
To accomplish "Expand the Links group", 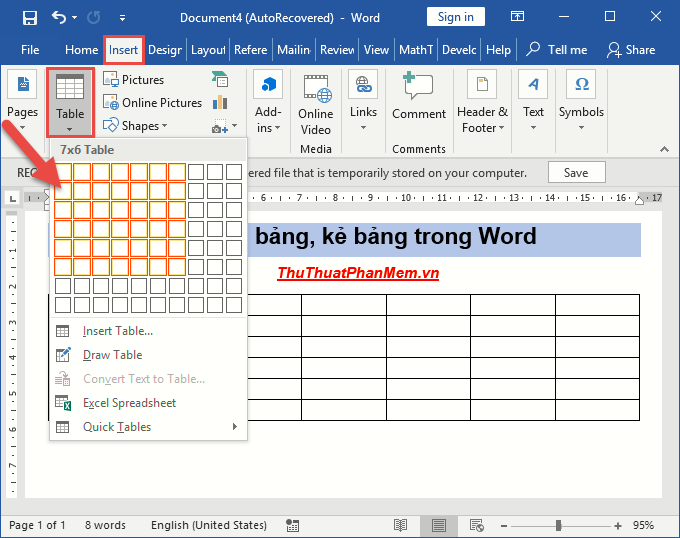I will 363,102.
